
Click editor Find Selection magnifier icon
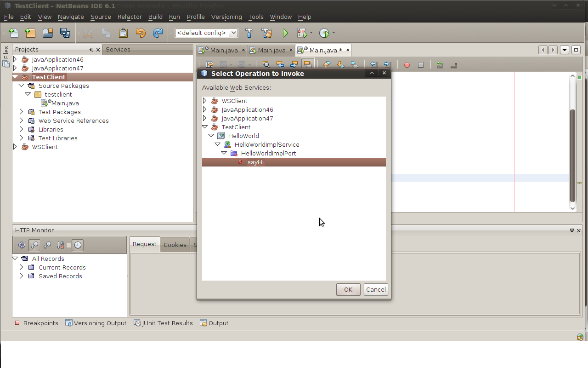point(266,65)
